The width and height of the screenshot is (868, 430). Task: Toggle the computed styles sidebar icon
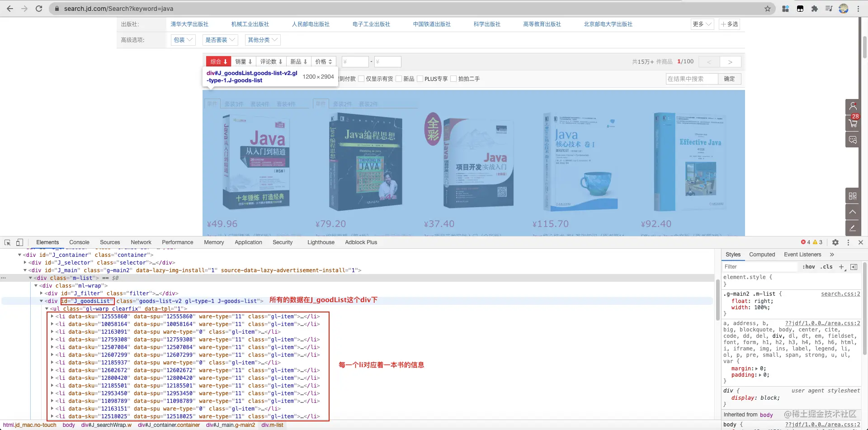[854, 267]
